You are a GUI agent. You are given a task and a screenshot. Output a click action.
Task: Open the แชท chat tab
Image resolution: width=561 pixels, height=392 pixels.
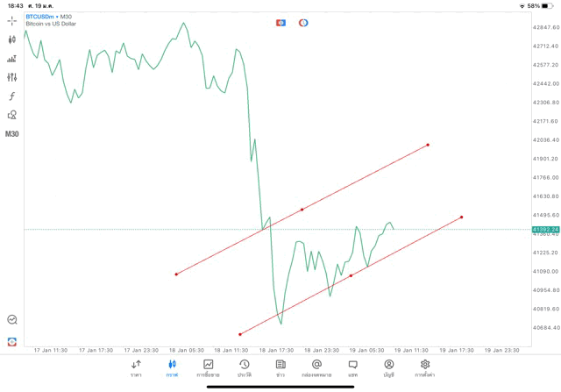[352, 367]
